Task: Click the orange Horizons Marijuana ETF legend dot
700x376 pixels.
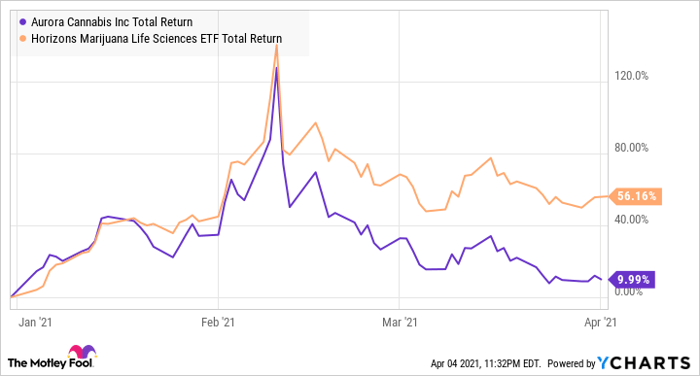Action: [x=23, y=39]
